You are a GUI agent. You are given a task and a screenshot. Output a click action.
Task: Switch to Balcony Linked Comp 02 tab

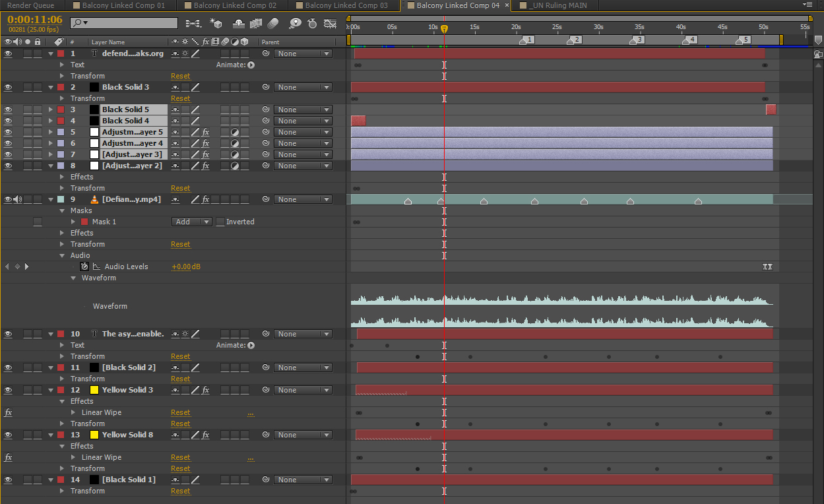(234, 5)
